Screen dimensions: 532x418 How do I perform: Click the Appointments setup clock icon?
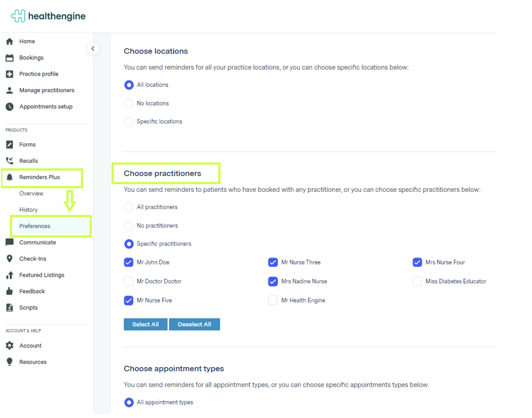point(9,106)
